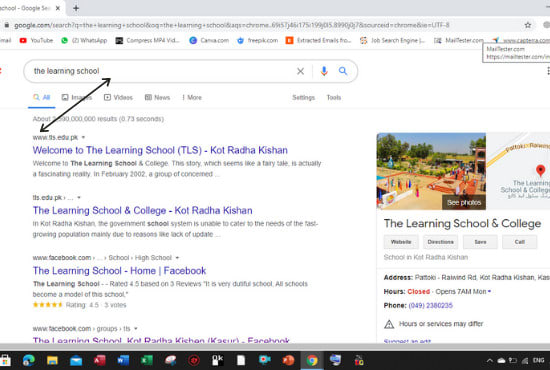The height and width of the screenshot is (370, 550).
Task: Start voice search with the microphone
Action: tap(324, 71)
